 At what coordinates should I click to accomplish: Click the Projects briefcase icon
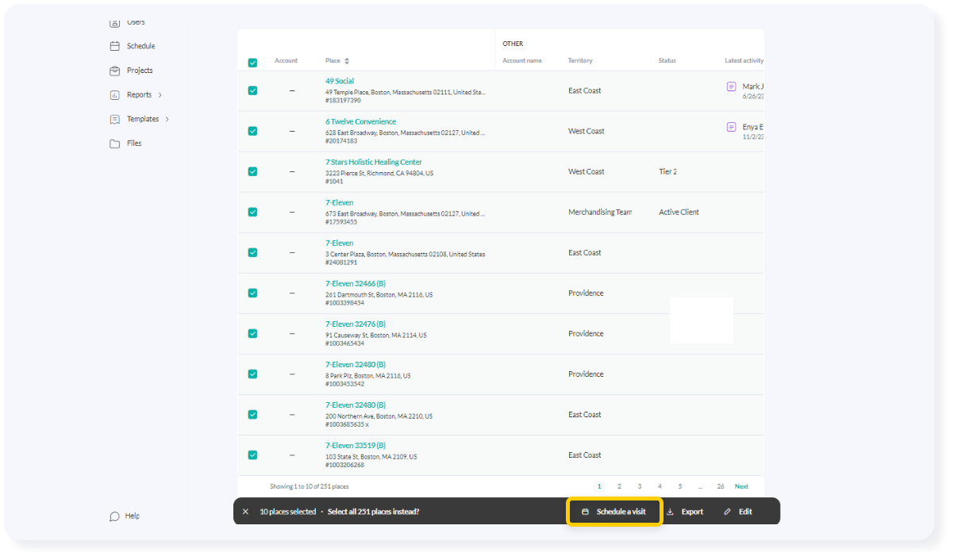[x=113, y=70]
